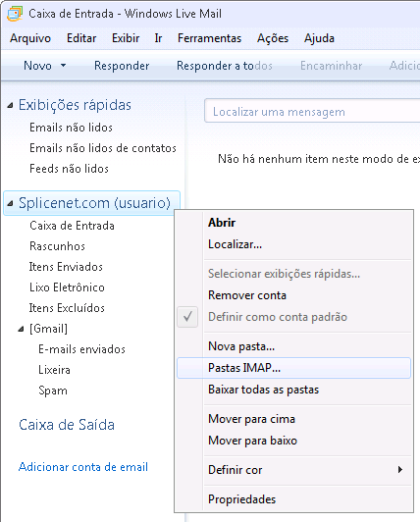This screenshot has height=522, width=420.
Task: Collapse the [Gmail] folder
Action: coord(21,329)
